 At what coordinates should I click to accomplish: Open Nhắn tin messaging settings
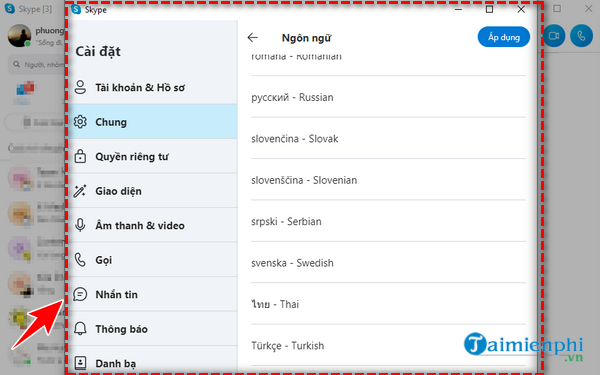coord(153,294)
